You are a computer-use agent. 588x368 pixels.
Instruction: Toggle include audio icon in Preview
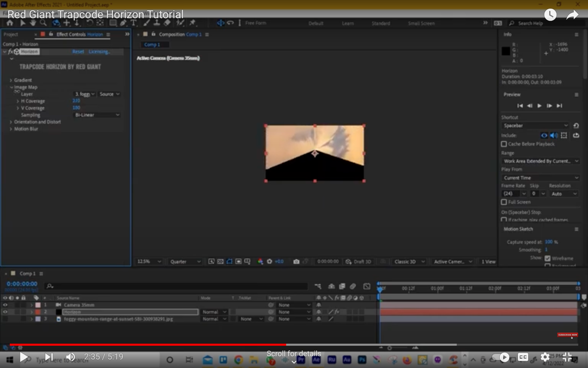point(554,135)
